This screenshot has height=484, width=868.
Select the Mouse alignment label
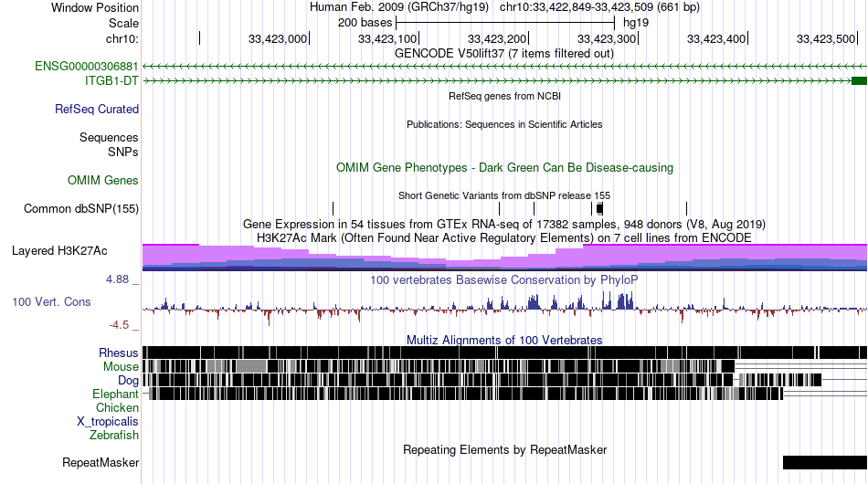[x=121, y=367]
